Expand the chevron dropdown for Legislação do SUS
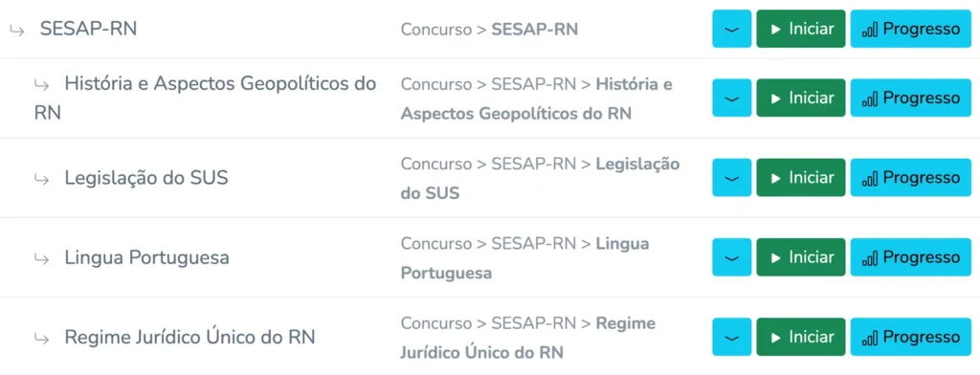 click(732, 178)
